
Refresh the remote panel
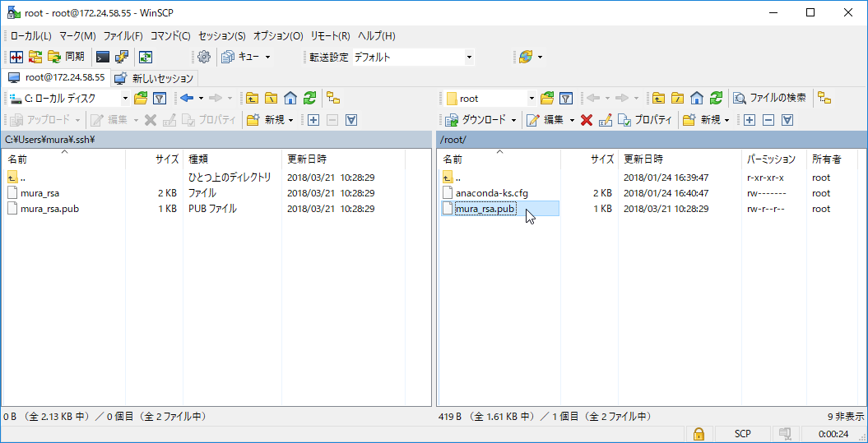pyautogui.click(x=717, y=99)
